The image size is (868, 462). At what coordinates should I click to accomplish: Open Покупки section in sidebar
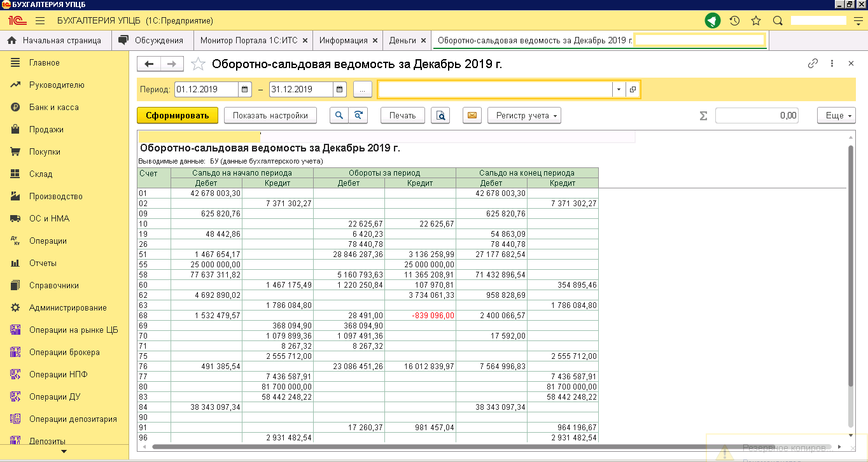click(x=64, y=151)
